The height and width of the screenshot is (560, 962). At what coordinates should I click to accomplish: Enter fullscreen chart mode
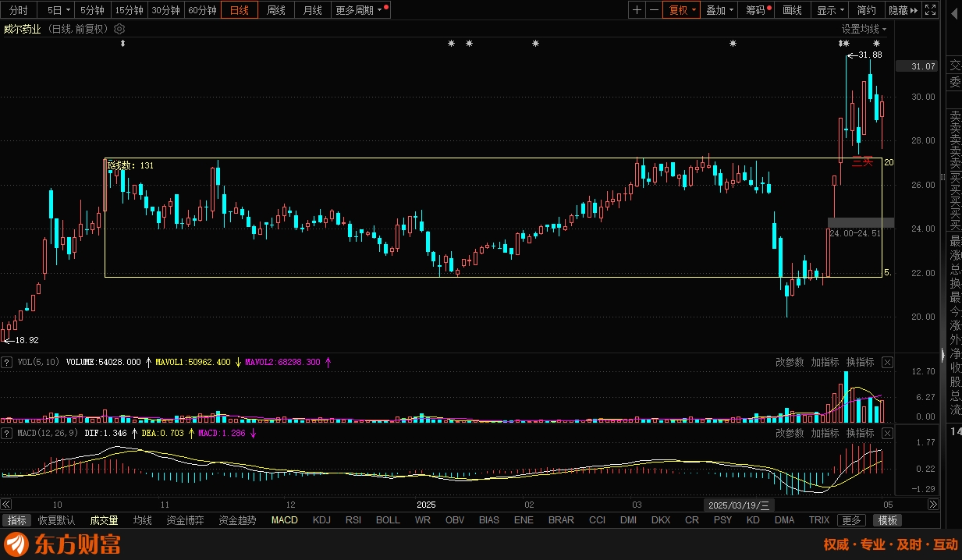[x=929, y=10]
